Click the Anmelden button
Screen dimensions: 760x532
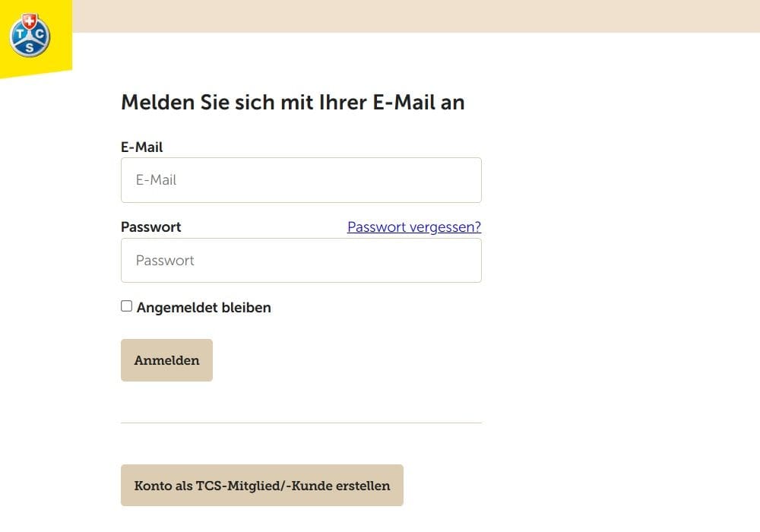(166, 360)
